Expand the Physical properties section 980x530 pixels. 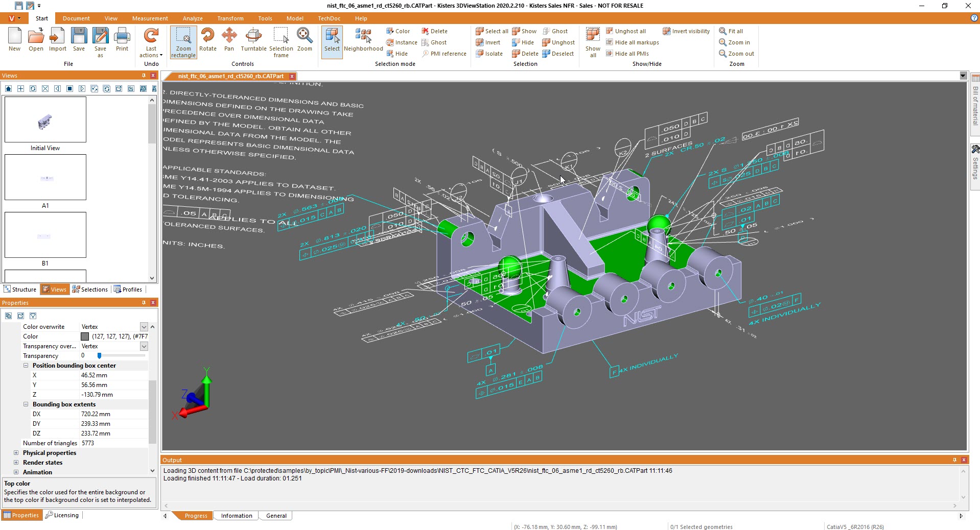(x=16, y=453)
